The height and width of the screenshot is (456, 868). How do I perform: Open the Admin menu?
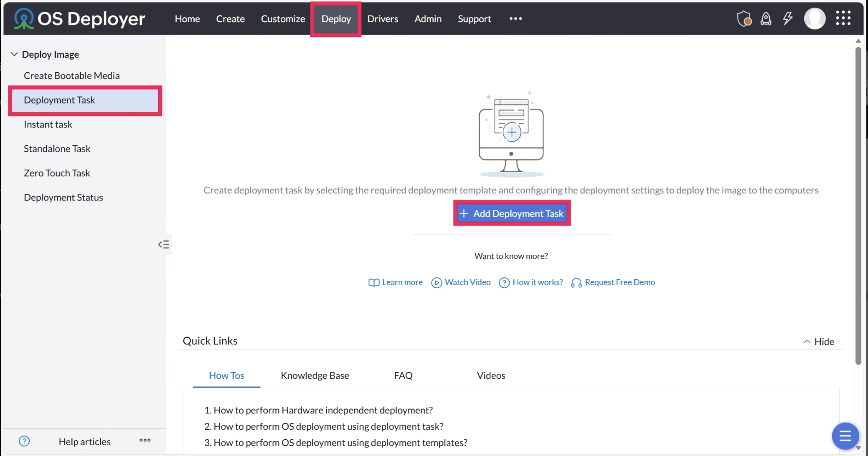[x=428, y=19]
